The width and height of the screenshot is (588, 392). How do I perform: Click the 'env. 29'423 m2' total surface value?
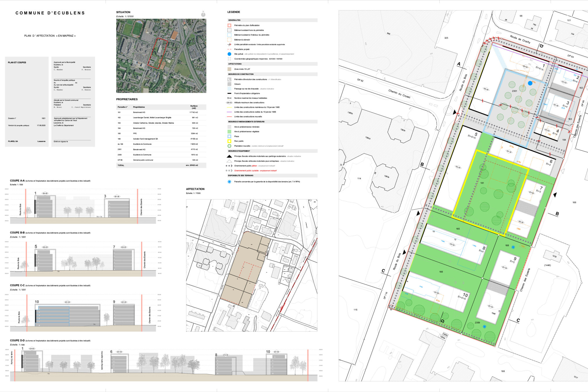point(192,165)
